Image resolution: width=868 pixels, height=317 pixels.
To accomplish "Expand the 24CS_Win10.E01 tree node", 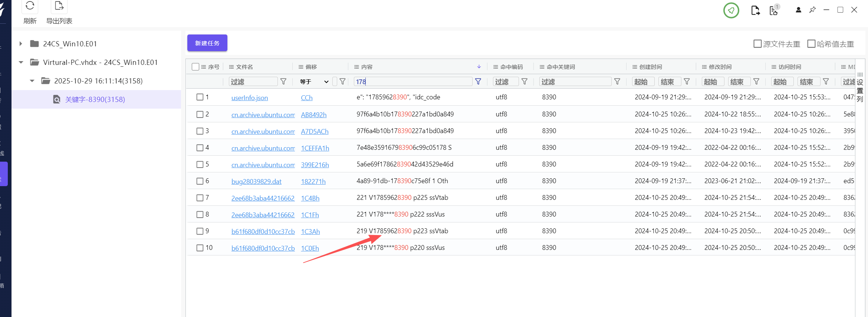I will click(21, 44).
